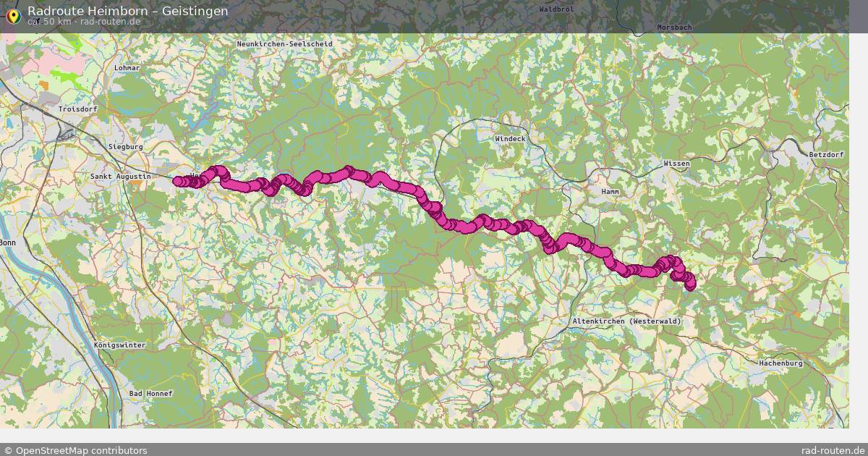Click the Wissen town label
This screenshot has width=868, height=456.
(x=677, y=164)
